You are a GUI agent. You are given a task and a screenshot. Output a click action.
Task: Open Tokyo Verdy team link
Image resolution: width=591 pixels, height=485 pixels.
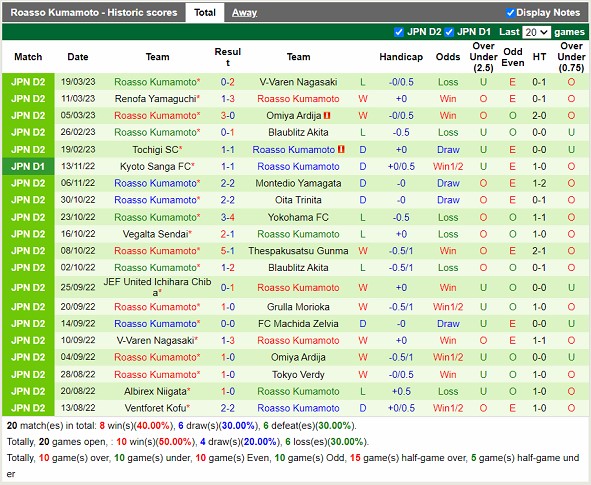[298, 375]
